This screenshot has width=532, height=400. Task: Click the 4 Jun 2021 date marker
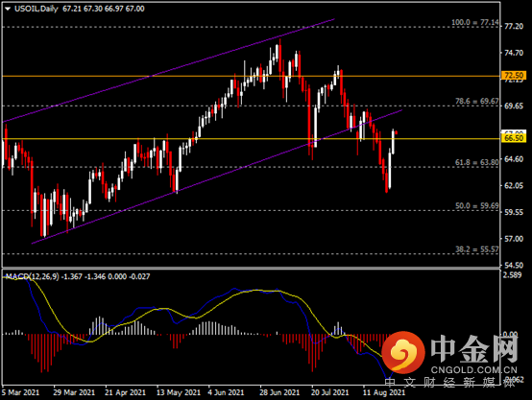tap(227, 392)
